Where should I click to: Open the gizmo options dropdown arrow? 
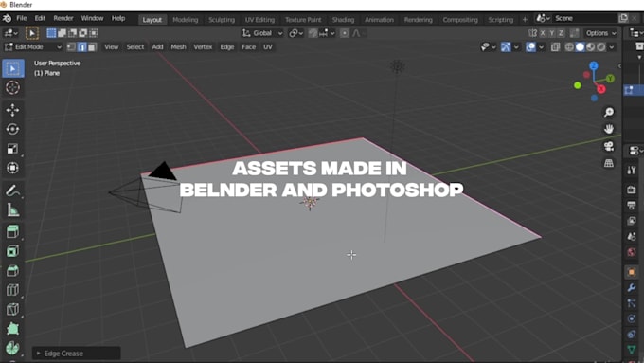[x=516, y=47]
